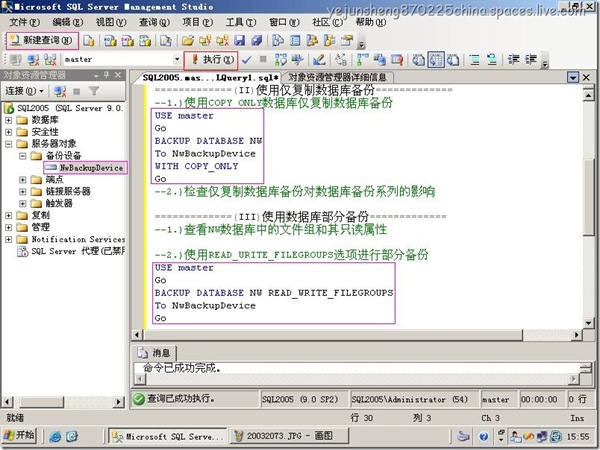
Task: Click the New Query (新建查询) button
Action: click(42, 40)
